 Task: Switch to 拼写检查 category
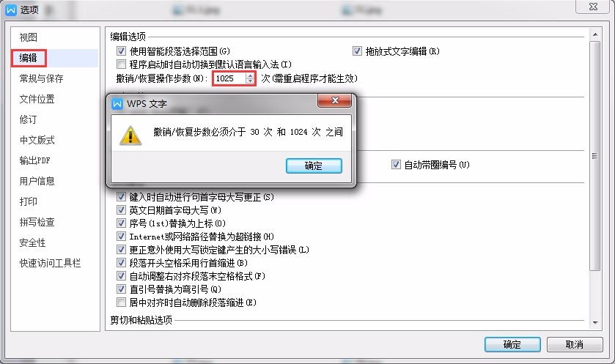coord(37,222)
